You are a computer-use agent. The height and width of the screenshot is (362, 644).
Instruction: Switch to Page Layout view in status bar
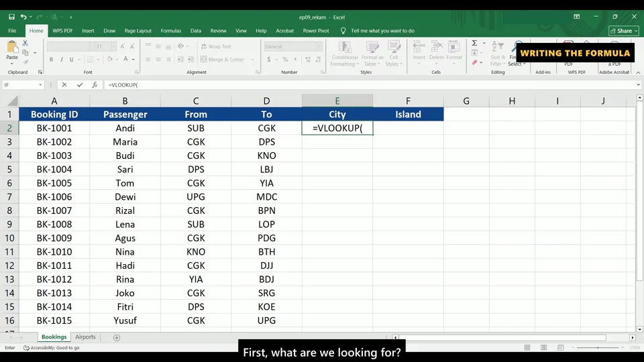coord(544,348)
